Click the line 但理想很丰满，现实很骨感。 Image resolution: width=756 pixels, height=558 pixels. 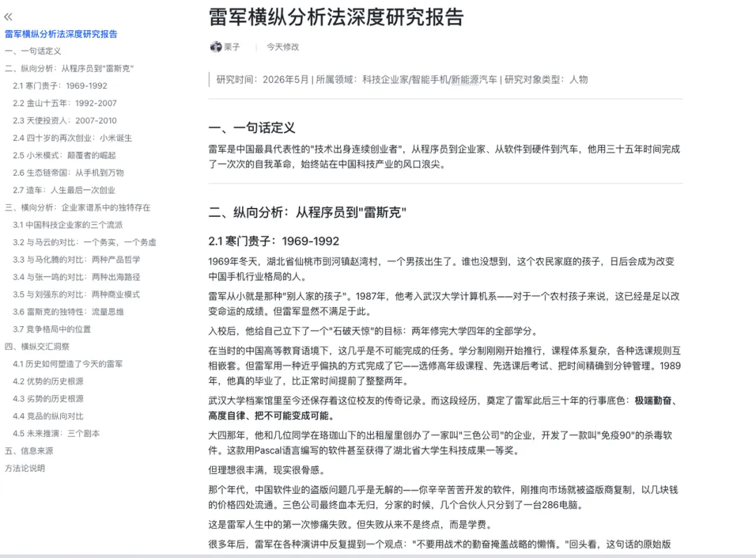click(267, 470)
